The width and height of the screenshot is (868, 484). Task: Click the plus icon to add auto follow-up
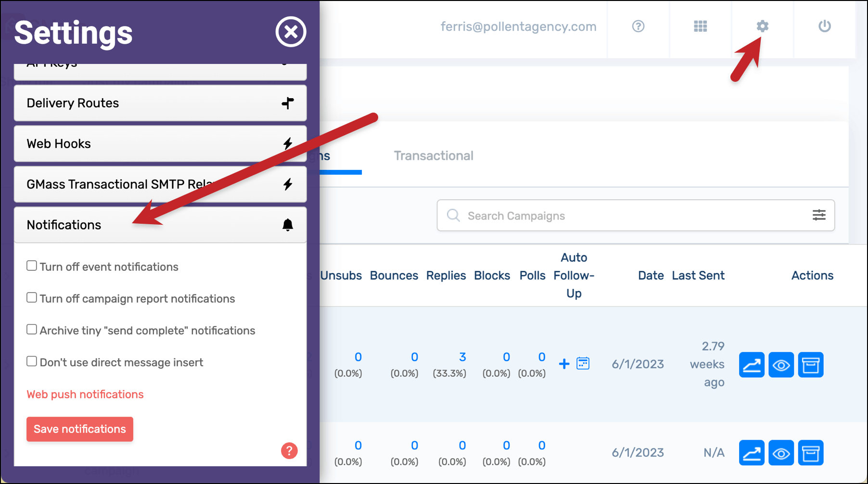click(564, 364)
